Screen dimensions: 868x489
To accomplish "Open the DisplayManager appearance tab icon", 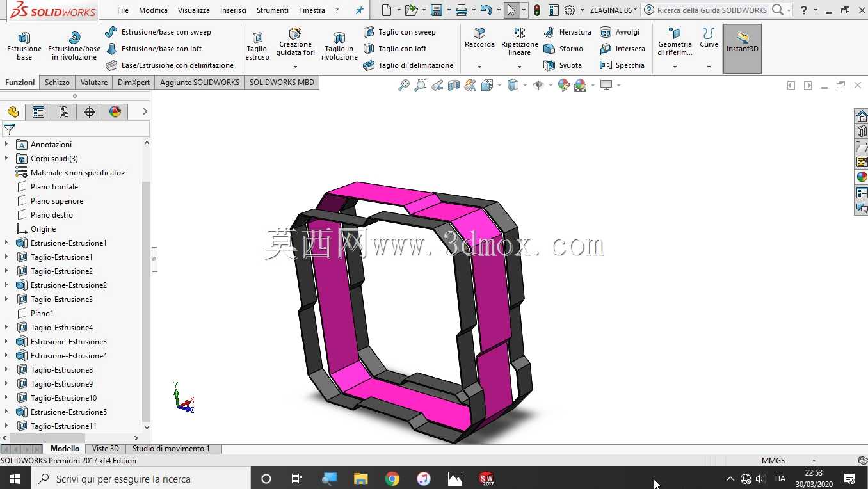I will tap(115, 112).
